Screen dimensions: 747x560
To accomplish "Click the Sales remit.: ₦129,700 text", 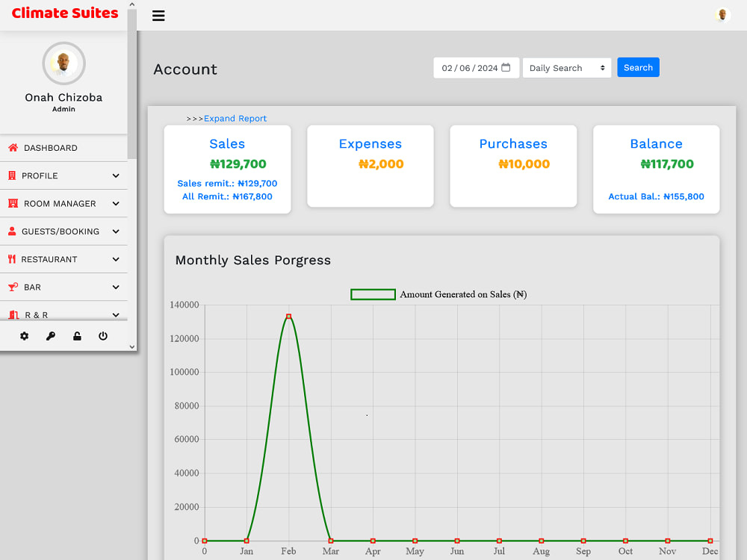I will (x=227, y=184).
